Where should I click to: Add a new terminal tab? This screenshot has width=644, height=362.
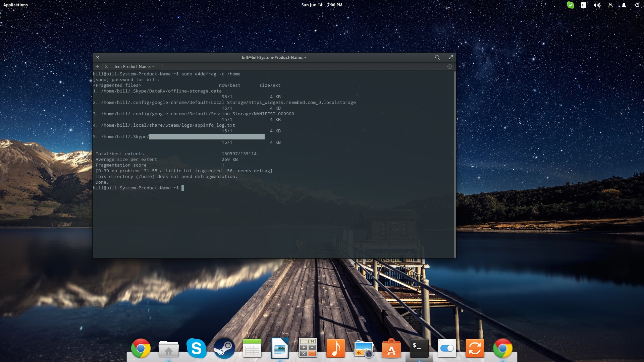(97, 66)
